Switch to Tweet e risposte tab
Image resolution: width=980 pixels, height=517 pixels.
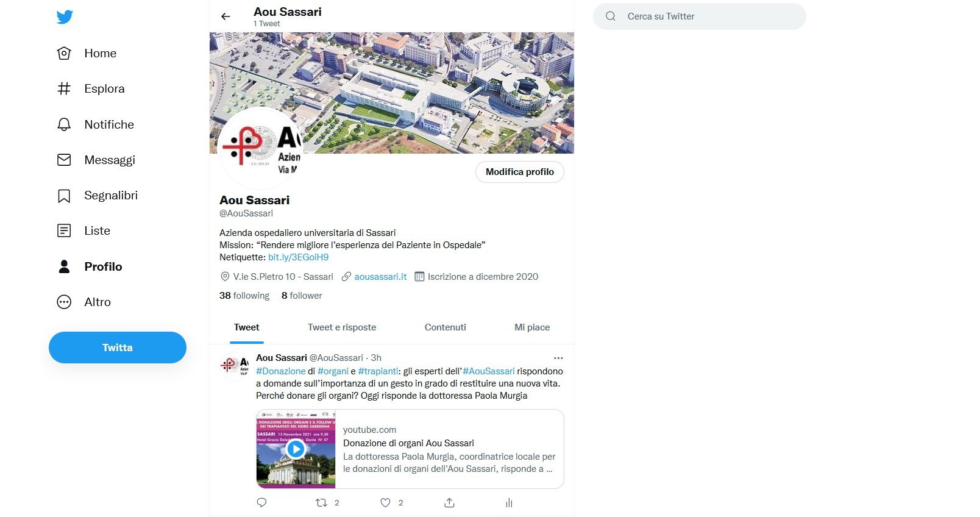coord(342,327)
